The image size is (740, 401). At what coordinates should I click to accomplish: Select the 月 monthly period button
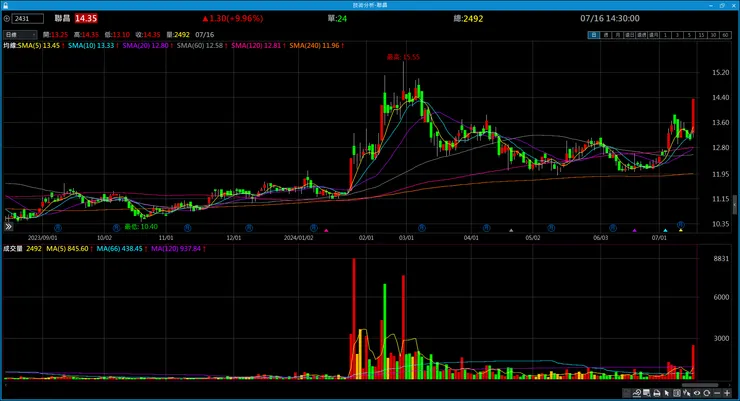pos(618,35)
